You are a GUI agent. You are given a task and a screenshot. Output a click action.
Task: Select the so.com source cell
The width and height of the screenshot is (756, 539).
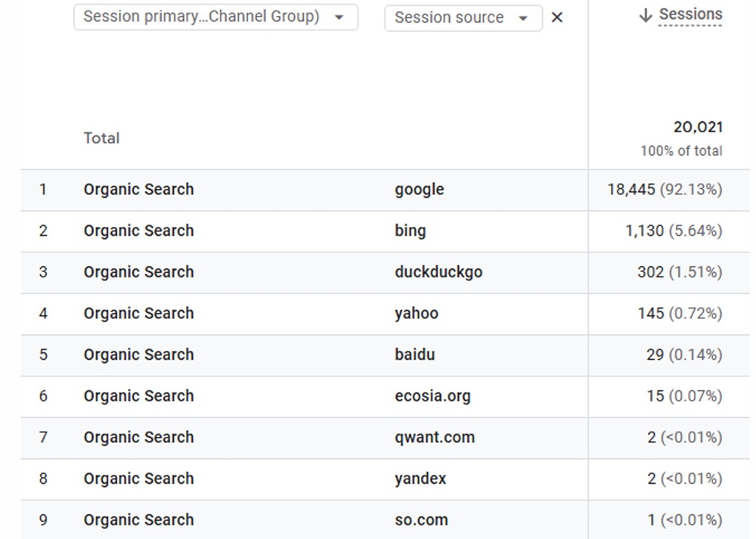421,520
